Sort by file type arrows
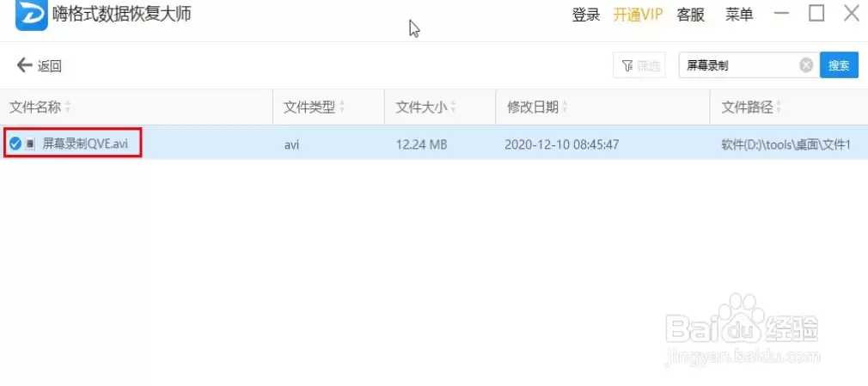 [x=342, y=107]
